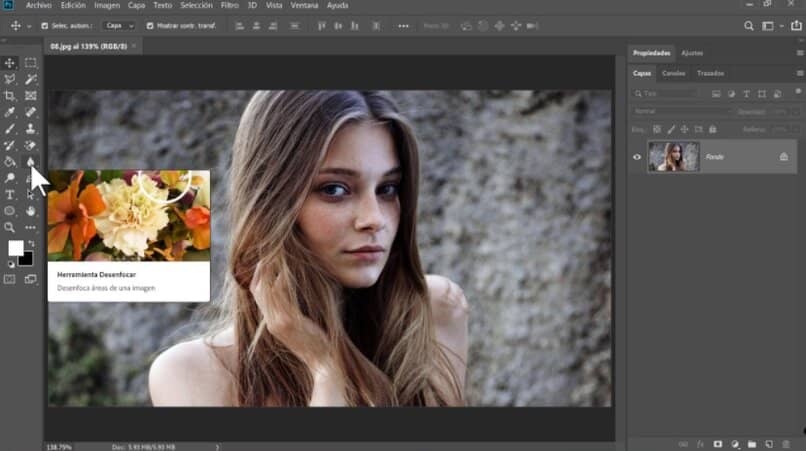Screen dimensions: 806x451
Task: Toggle lock all icon in Layers panel
Action: click(712, 130)
